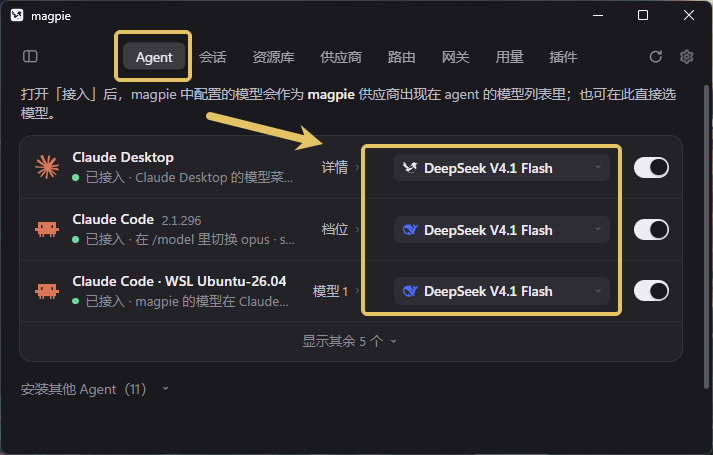The width and height of the screenshot is (713, 455).
Task: Switch off the Claude Code WSL Ubuntu-26.04 toggle
Action: (651, 291)
